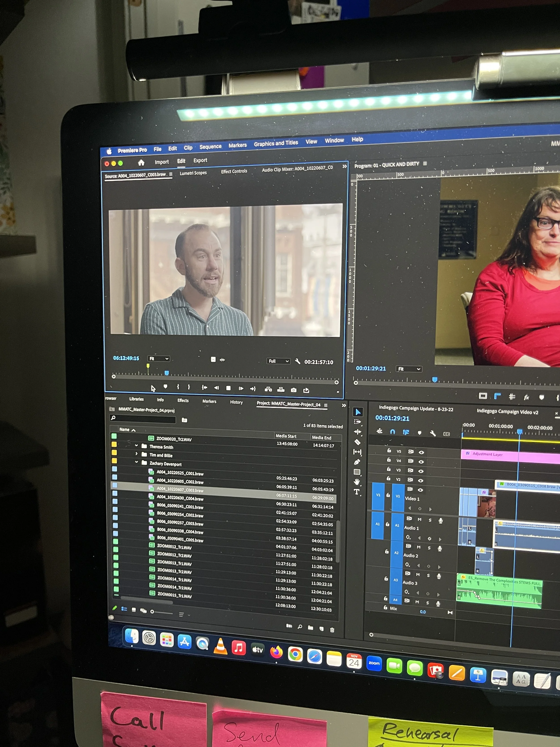Open the Sequence menu
Viewport: 560px width, 747px height.
[210, 147]
